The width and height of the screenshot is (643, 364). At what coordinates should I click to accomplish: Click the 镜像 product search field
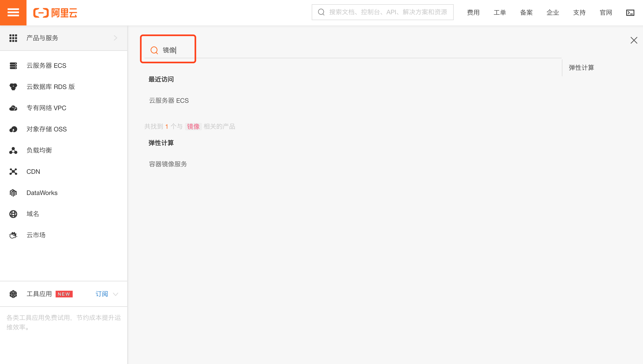pos(353,50)
